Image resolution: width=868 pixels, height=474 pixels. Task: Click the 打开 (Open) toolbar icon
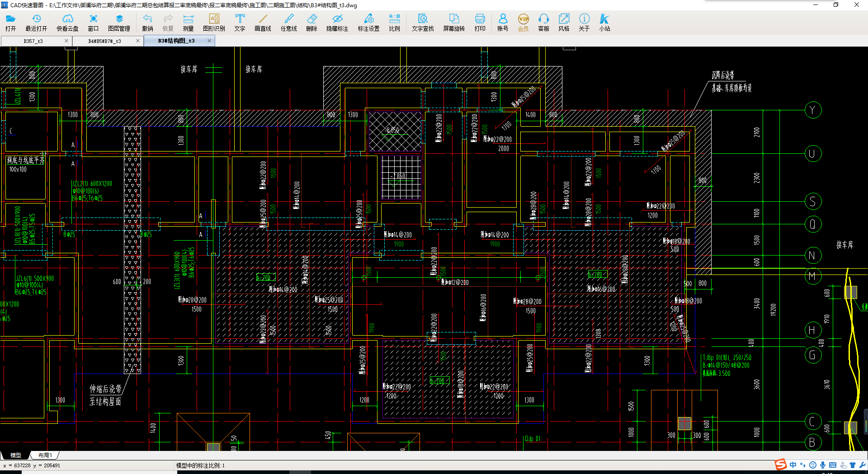click(x=10, y=22)
